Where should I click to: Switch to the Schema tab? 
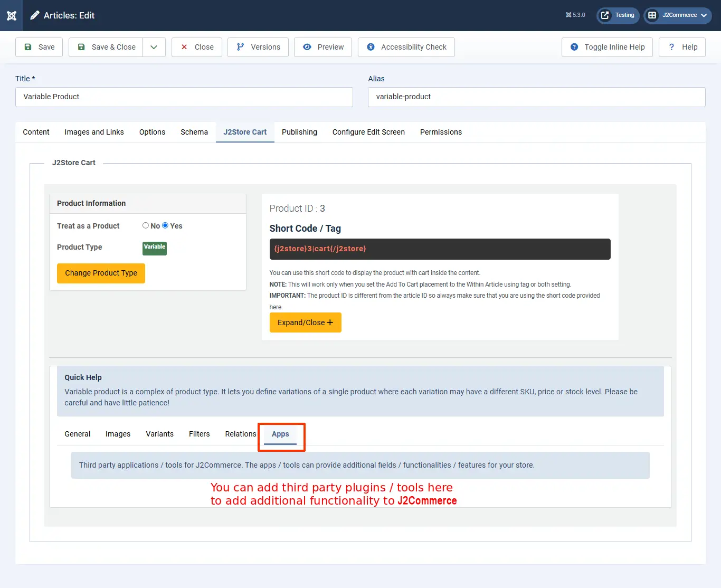[x=194, y=132]
